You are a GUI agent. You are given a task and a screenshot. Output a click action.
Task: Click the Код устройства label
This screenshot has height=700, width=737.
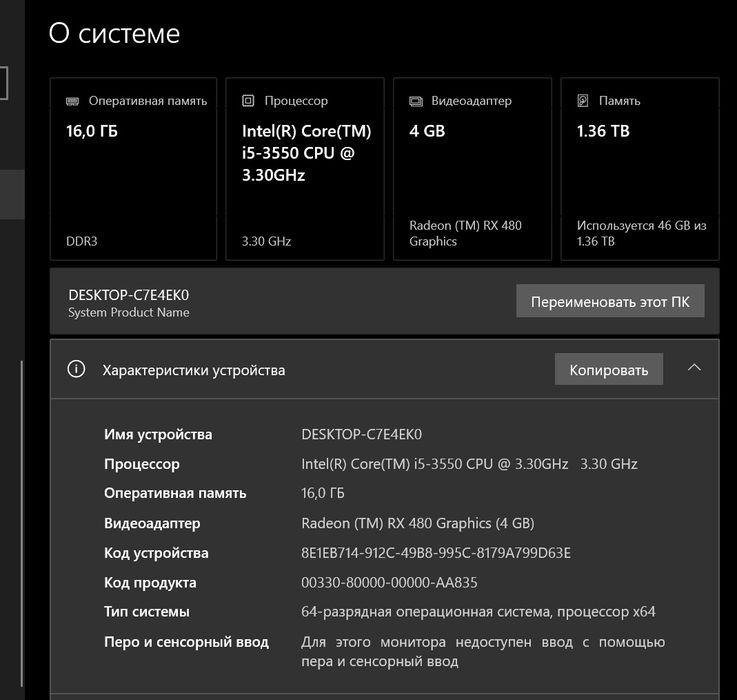click(x=156, y=553)
